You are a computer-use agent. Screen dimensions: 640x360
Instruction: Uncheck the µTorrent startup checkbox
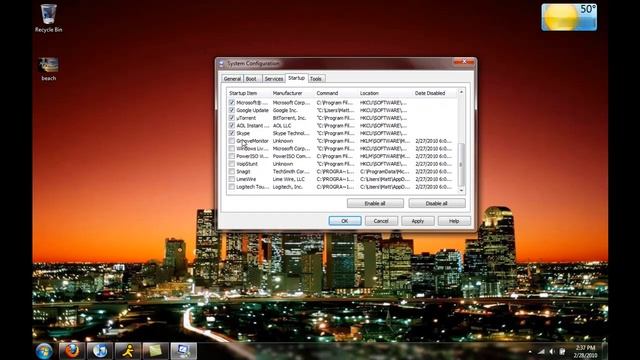click(231, 118)
